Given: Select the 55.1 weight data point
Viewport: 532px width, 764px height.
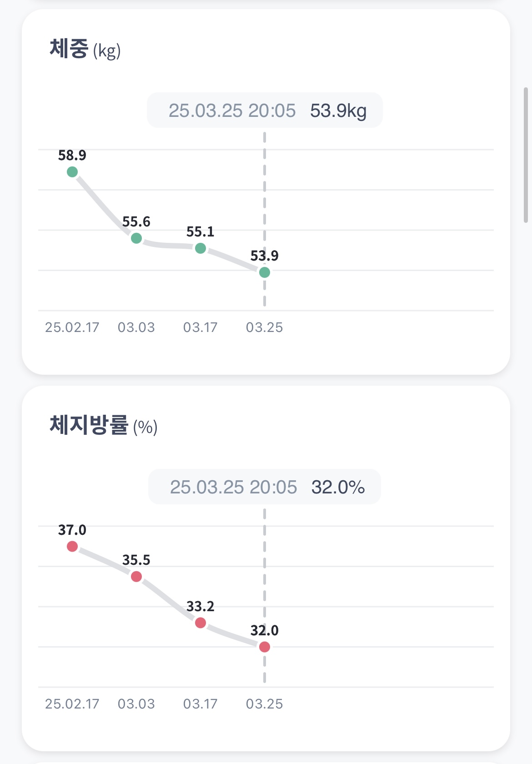Looking at the screenshot, I should click(201, 248).
